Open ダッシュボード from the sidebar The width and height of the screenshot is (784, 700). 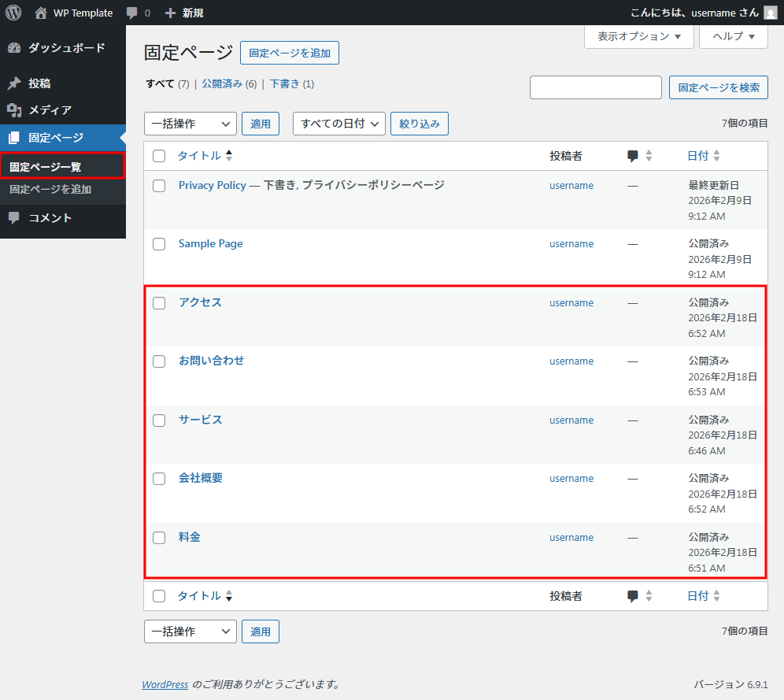(66, 48)
